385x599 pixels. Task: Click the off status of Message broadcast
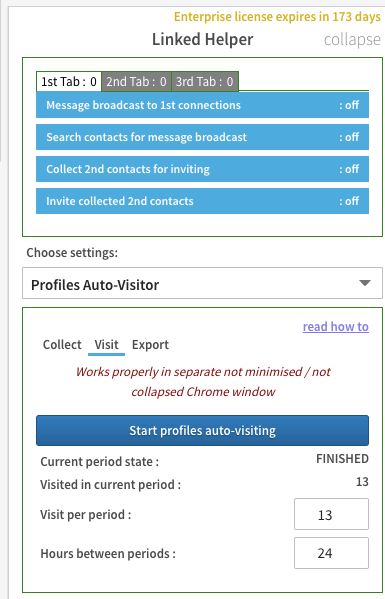pos(349,105)
